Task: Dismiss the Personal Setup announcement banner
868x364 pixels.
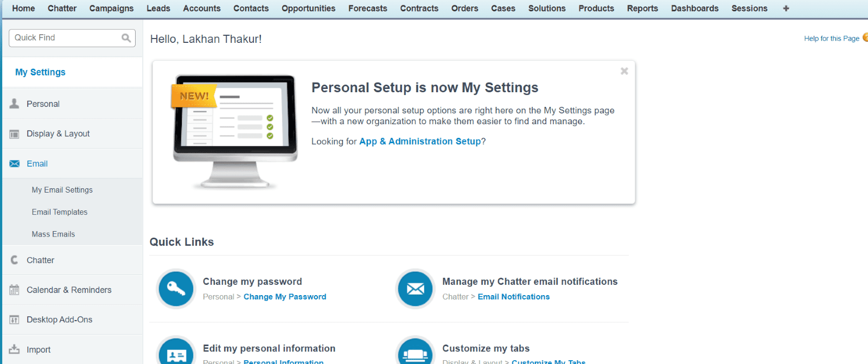Action: (x=624, y=71)
